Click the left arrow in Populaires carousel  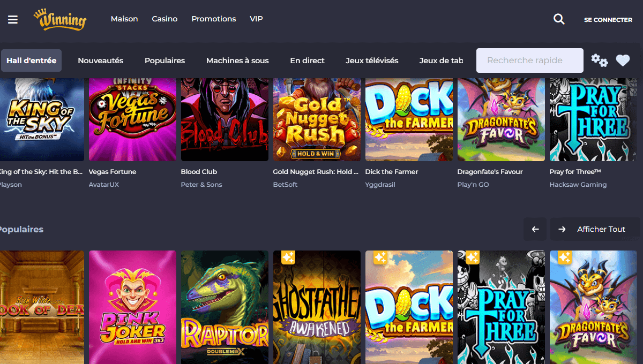[535, 229]
